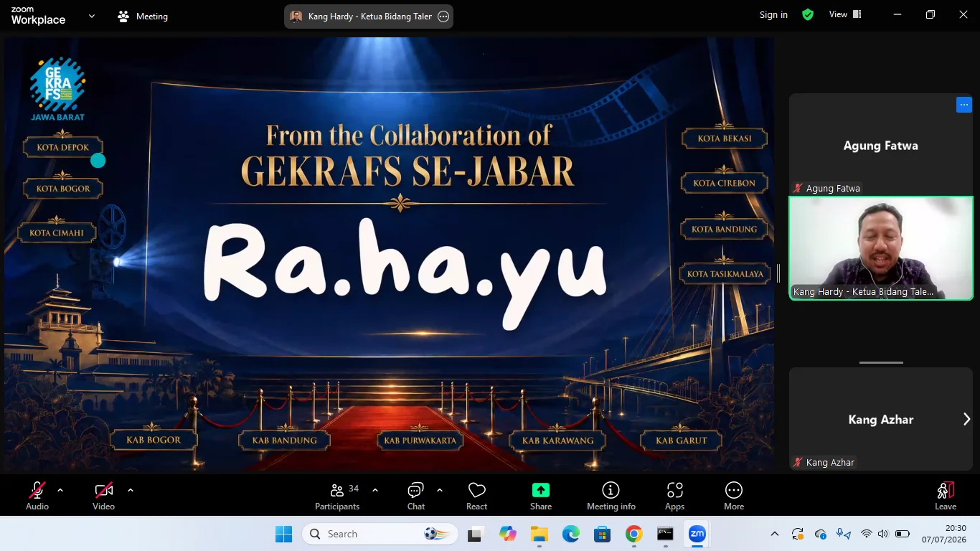Expand chat options caret beside Chat
The height and width of the screenshot is (551, 980).
tap(440, 491)
